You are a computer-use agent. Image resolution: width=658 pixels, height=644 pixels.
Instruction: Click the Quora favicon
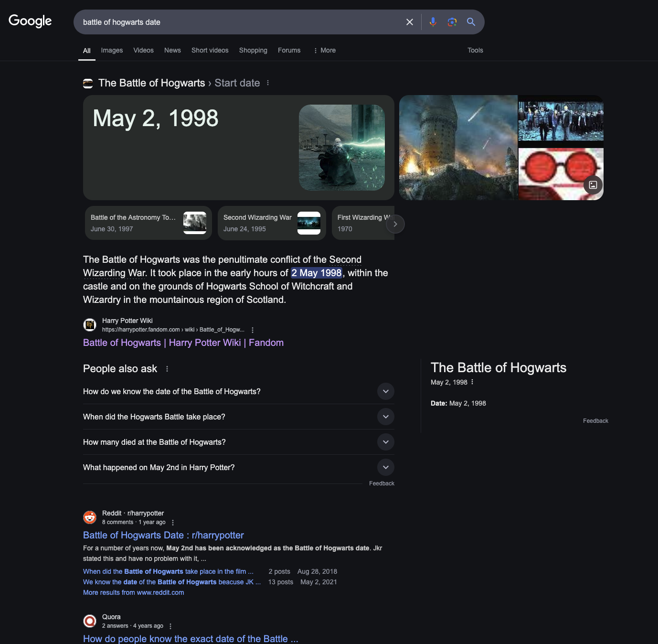pyautogui.click(x=90, y=621)
